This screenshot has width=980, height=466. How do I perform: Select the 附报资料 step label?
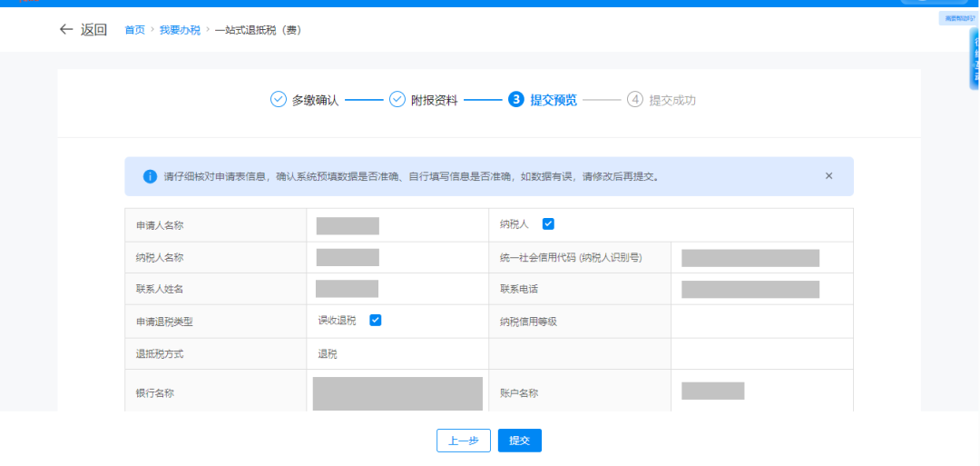[x=435, y=100]
